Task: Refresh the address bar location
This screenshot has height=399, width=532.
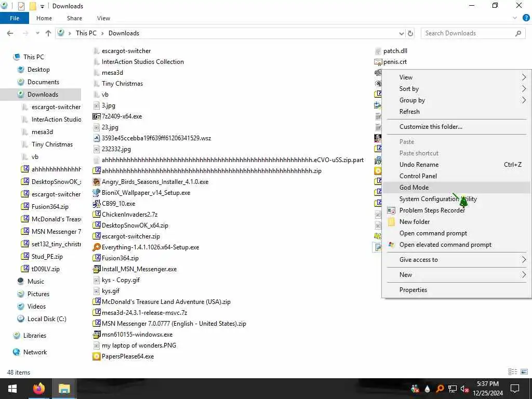Action: [x=410, y=33]
